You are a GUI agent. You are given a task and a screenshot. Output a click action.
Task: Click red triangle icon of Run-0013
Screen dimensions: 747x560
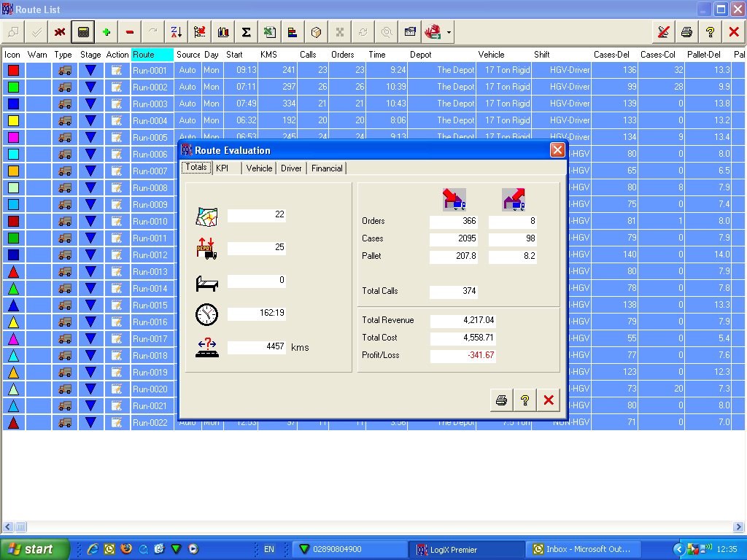(x=13, y=272)
